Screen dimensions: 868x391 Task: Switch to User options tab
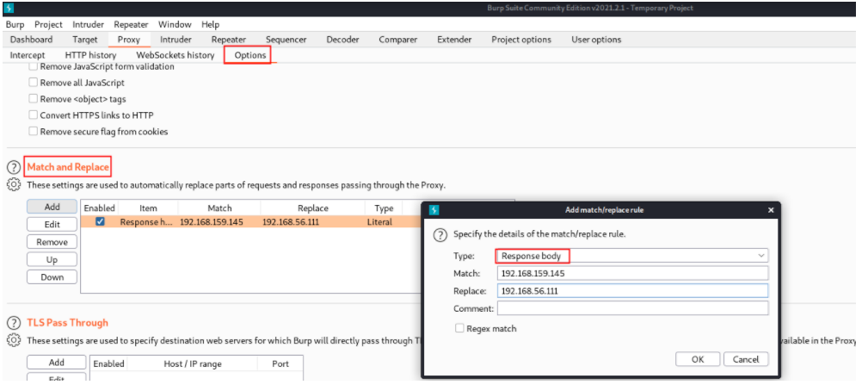pyautogui.click(x=596, y=40)
